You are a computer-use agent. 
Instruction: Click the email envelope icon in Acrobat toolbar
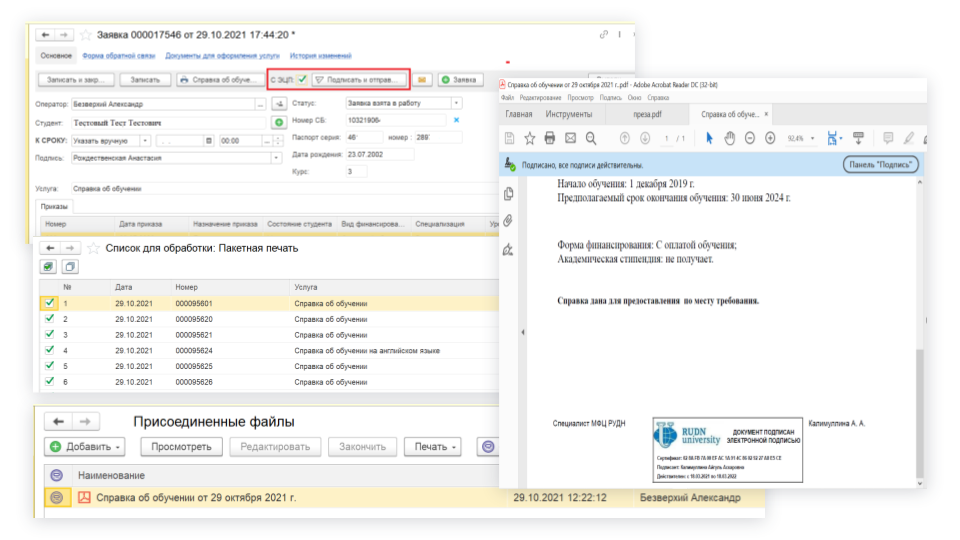(x=570, y=138)
